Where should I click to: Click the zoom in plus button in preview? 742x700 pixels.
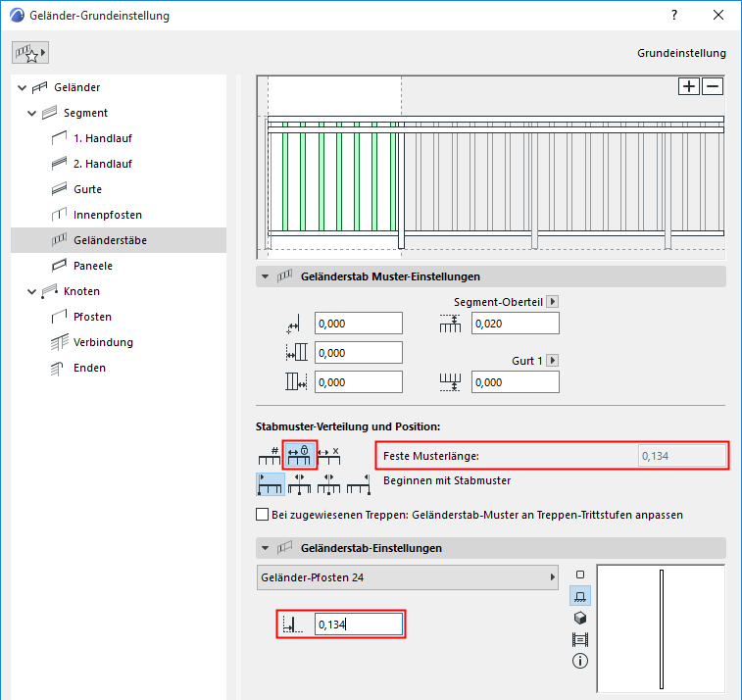pyautogui.click(x=688, y=86)
